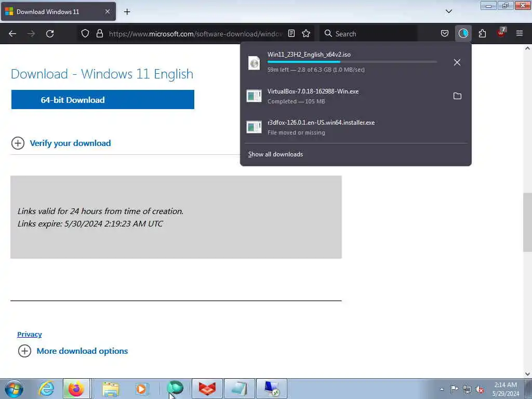
Task: Show VirtualBox installer in folder
Action: click(457, 96)
